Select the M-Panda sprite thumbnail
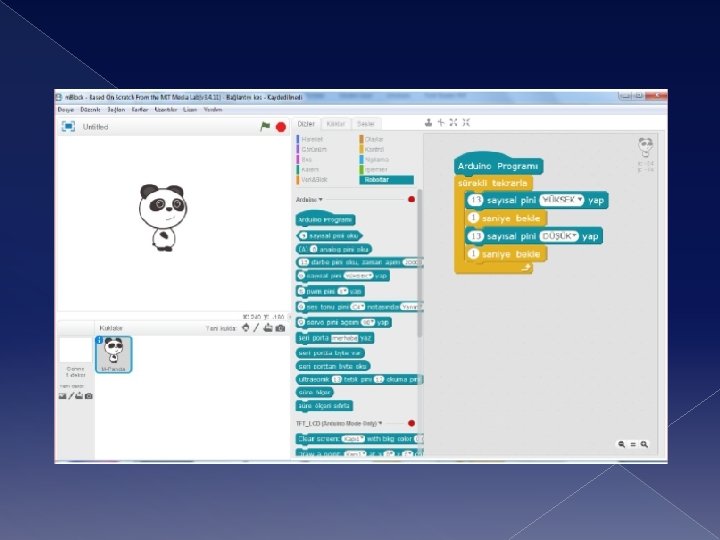Viewport: 720px width, 540px height. pyautogui.click(x=113, y=354)
